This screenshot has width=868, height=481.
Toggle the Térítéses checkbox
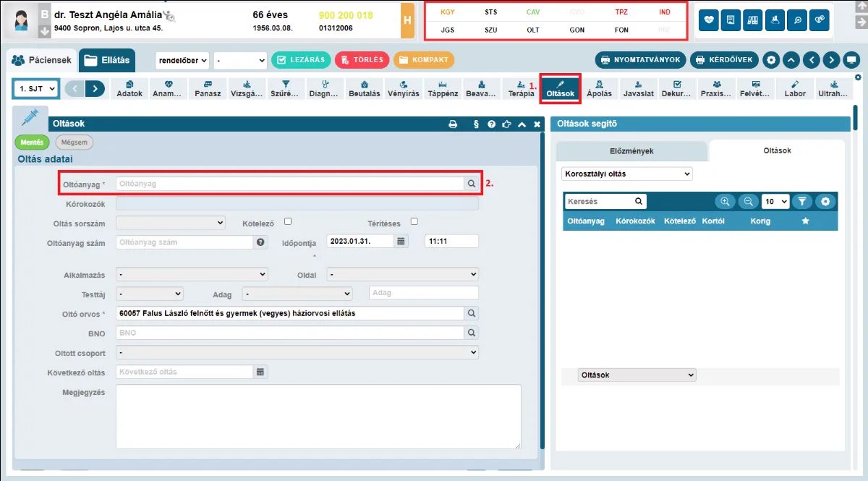pyautogui.click(x=414, y=222)
